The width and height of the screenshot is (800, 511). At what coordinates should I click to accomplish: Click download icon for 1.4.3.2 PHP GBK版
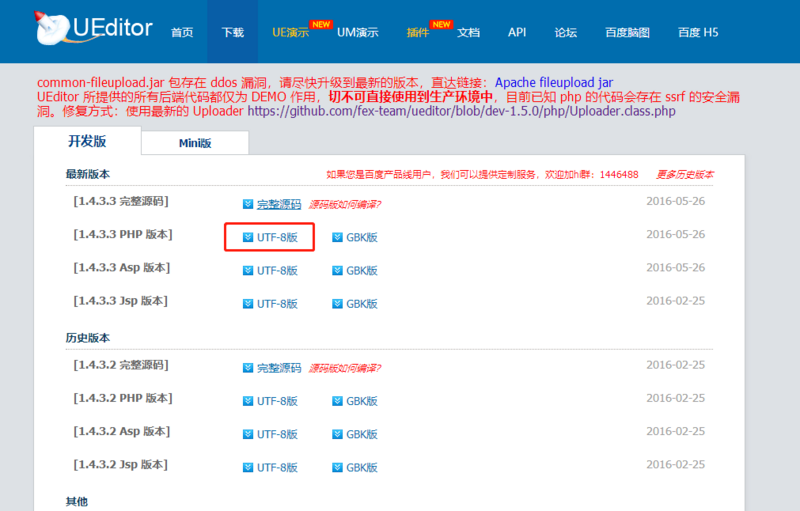click(x=337, y=401)
